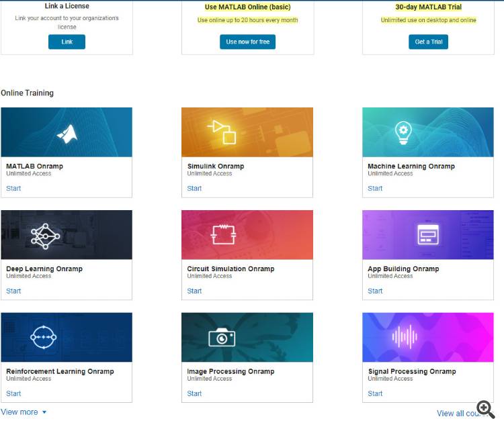
Task: Click the MATLAB Onramp title
Action: coord(35,166)
